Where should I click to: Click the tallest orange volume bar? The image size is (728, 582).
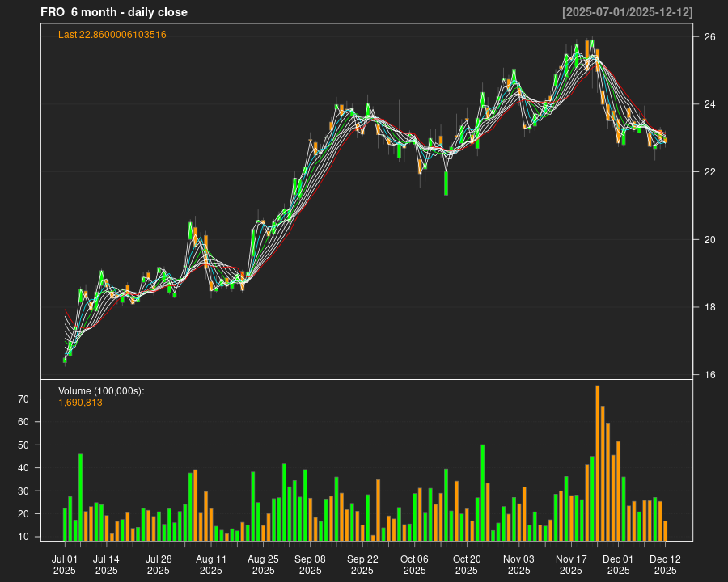[x=597, y=462]
